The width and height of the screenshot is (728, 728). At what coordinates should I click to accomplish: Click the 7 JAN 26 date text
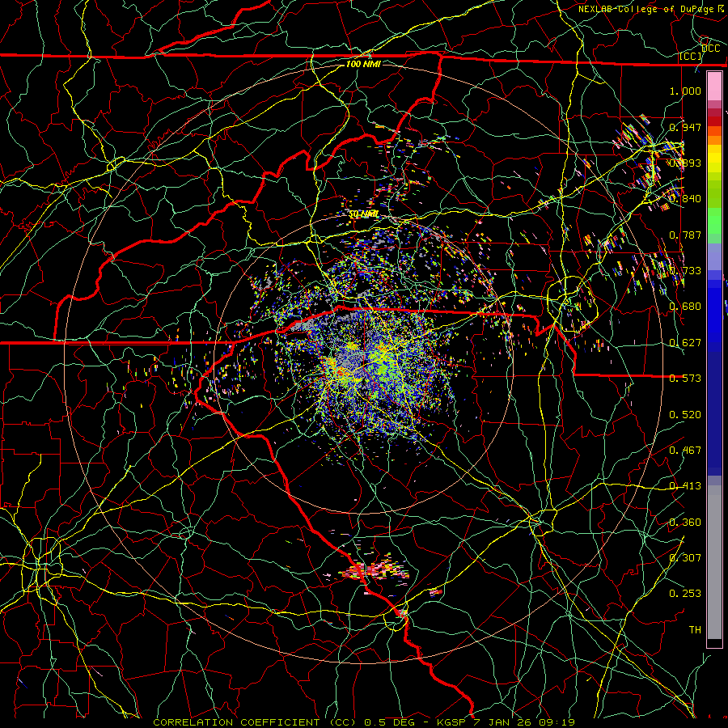(x=503, y=722)
